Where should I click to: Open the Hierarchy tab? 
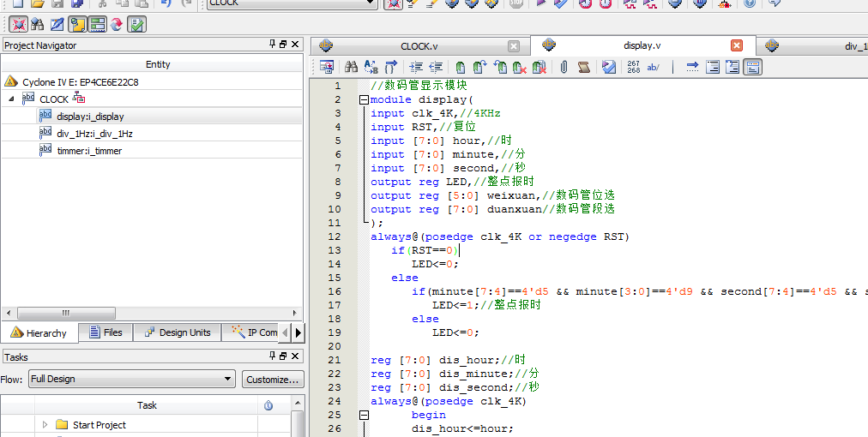[x=39, y=333]
